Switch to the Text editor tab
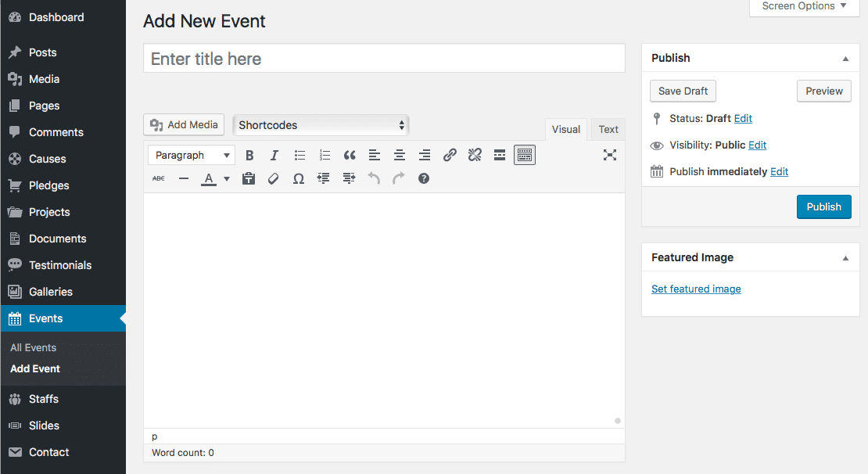Image resolution: width=868 pixels, height=474 pixels. point(608,130)
